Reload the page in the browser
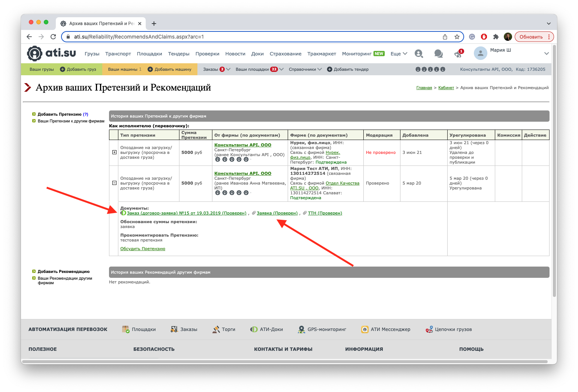Image resolution: width=578 pixels, height=392 pixels. click(53, 37)
